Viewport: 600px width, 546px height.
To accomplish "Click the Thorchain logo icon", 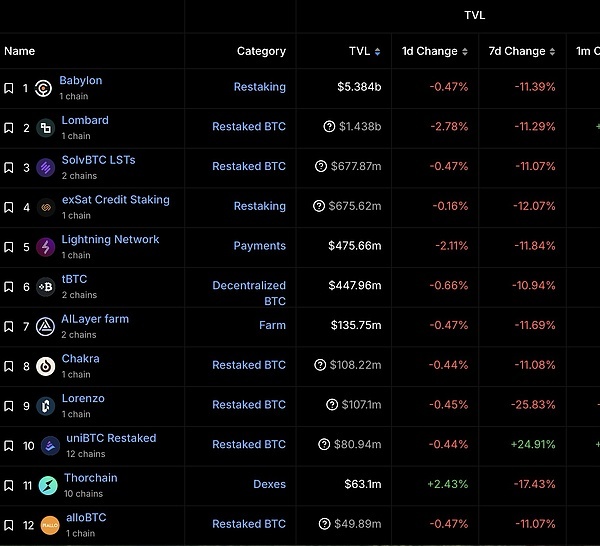I will (48, 486).
